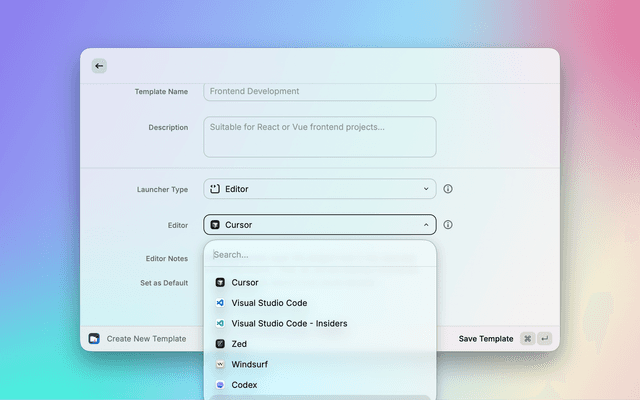Select the Windsurf editor icon
640x400 pixels.
[220, 364]
